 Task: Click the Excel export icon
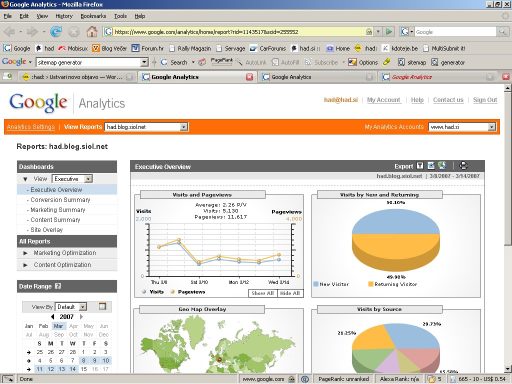442,166
